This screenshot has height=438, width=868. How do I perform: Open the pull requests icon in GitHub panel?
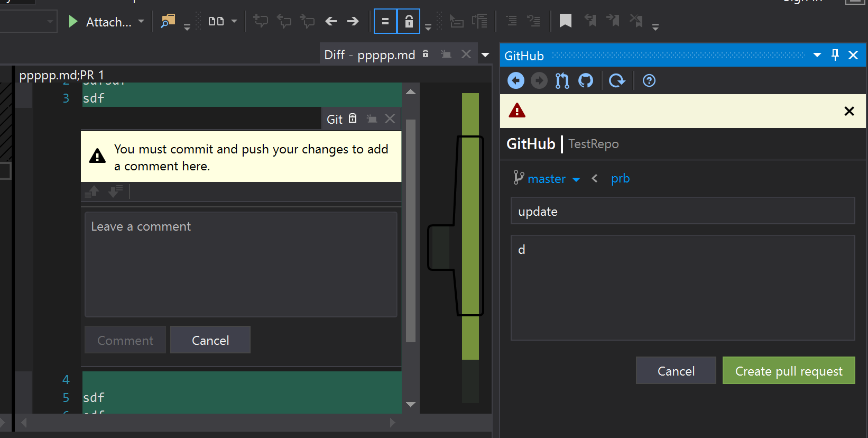(562, 80)
